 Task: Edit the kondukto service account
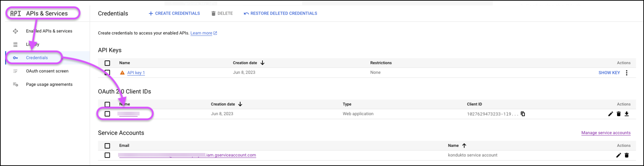point(618,155)
